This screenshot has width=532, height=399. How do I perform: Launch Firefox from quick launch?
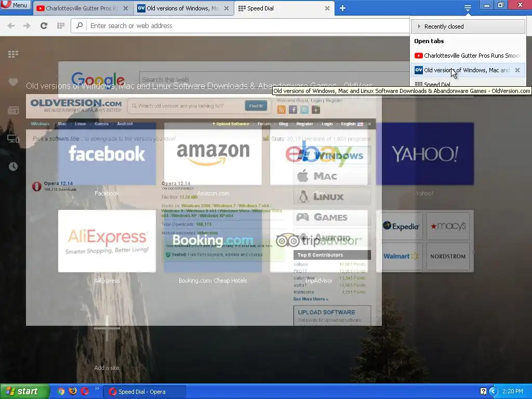pyautogui.click(x=73, y=391)
